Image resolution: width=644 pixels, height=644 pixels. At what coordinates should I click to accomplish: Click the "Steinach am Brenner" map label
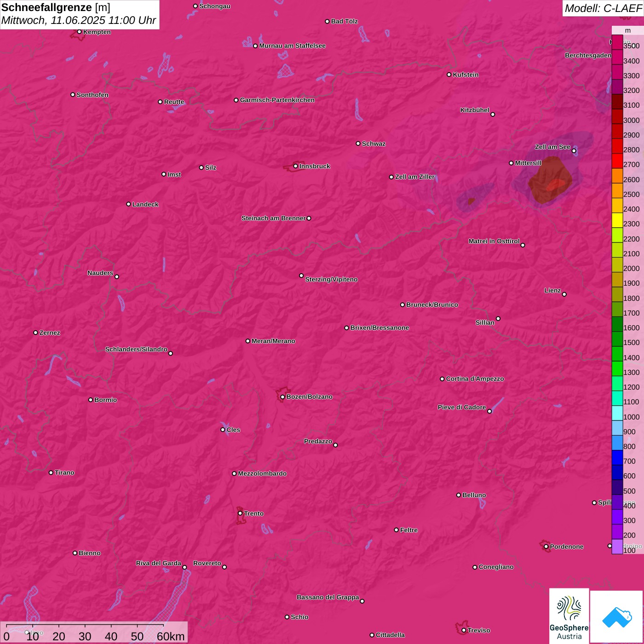click(273, 218)
